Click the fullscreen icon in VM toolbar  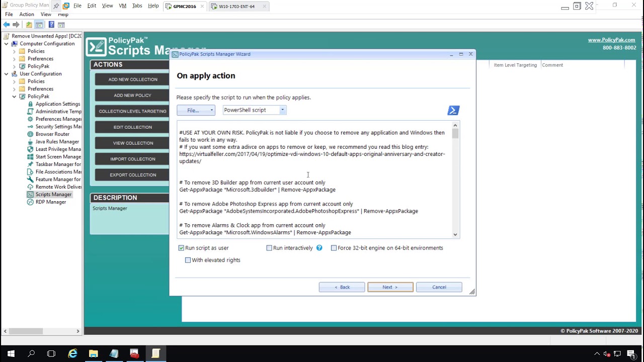coord(577,6)
